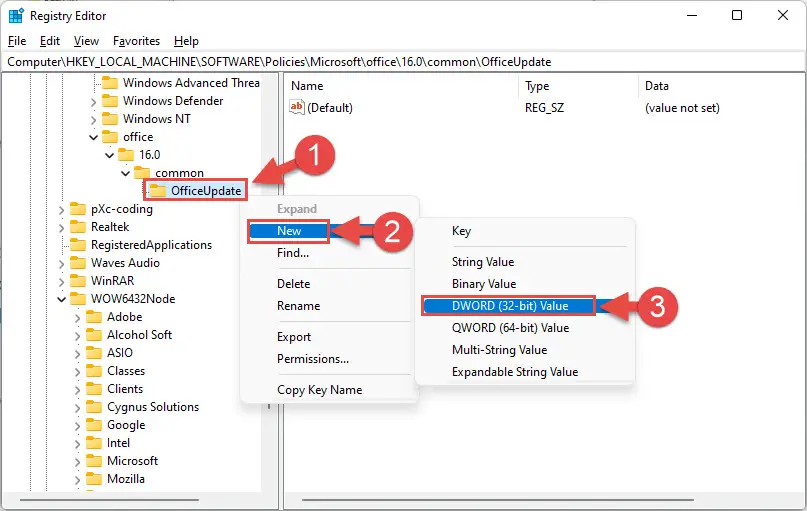This screenshot has height=511, width=807.
Task: Click the Windows Defender folder icon
Action: tap(110, 101)
